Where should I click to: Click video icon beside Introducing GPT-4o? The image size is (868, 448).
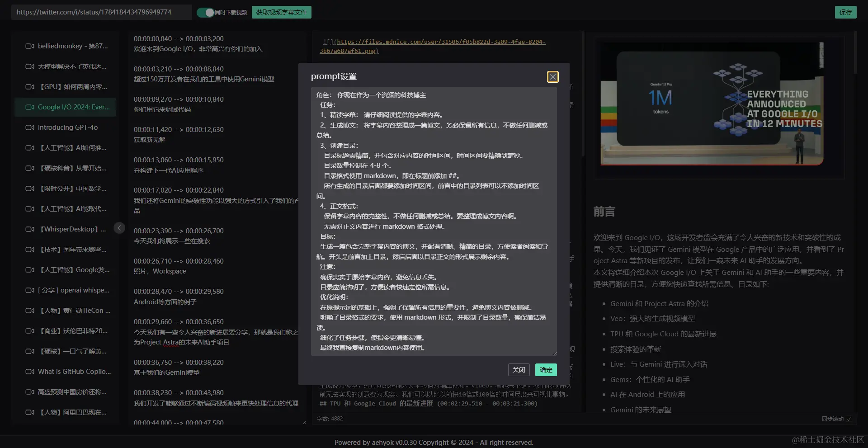[30, 127]
